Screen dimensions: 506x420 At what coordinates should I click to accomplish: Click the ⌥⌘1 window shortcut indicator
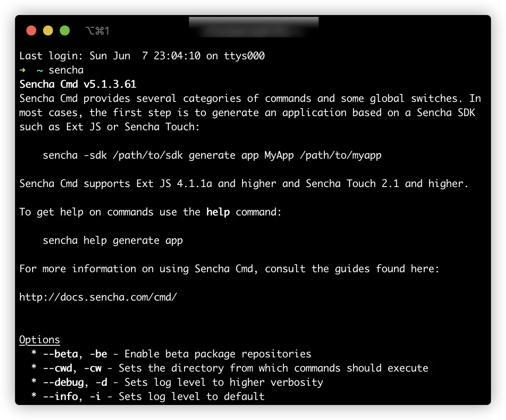coord(97,30)
